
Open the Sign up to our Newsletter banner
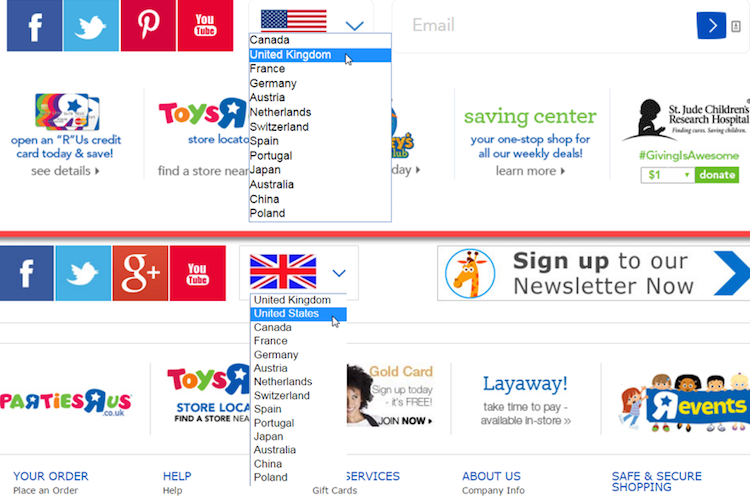(x=594, y=273)
